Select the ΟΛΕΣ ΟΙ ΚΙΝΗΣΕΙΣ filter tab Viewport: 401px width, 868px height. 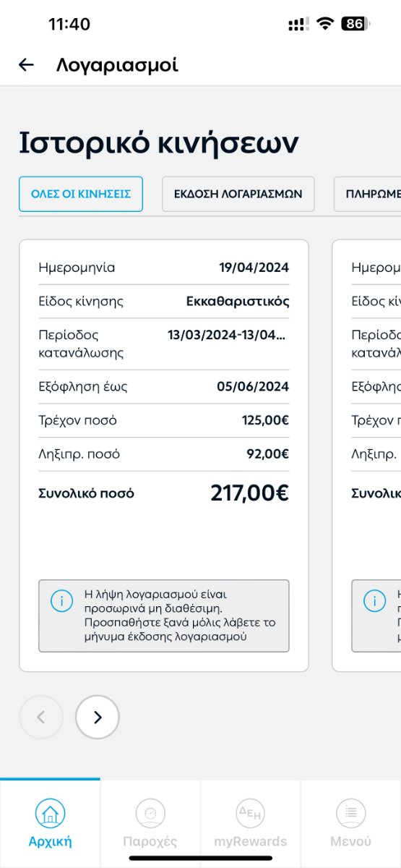coord(81,194)
